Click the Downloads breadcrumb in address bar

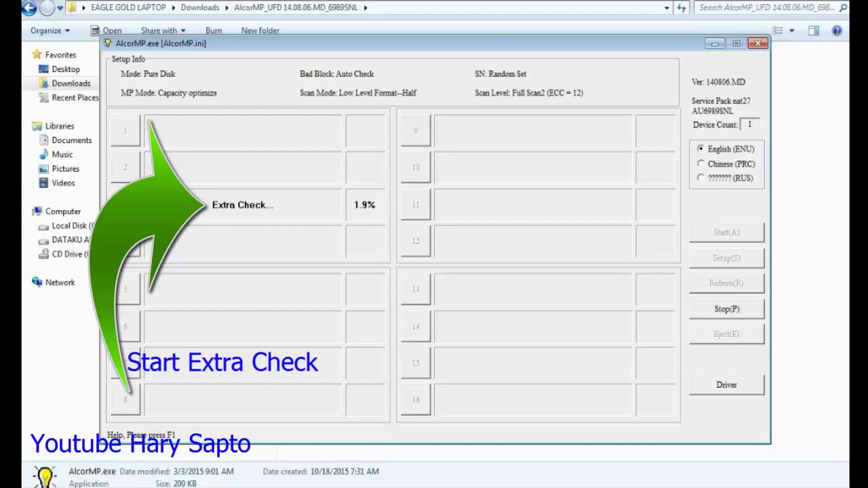click(200, 7)
